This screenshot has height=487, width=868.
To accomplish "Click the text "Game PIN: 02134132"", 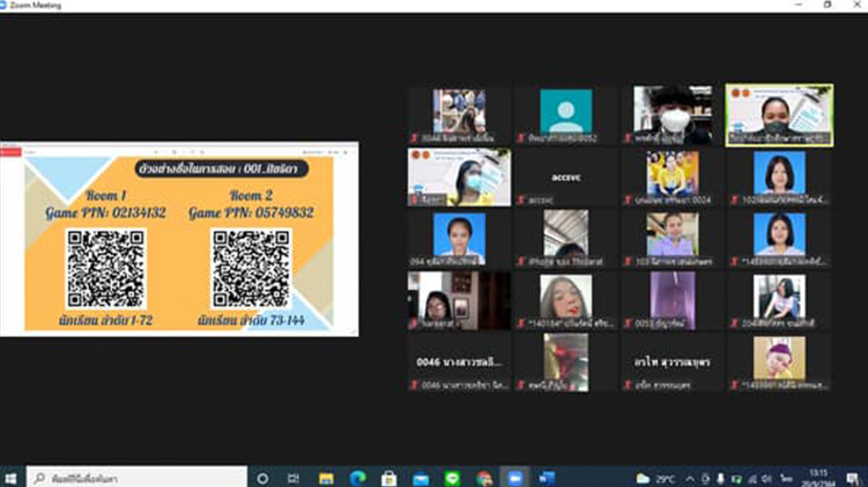I will [106, 212].
